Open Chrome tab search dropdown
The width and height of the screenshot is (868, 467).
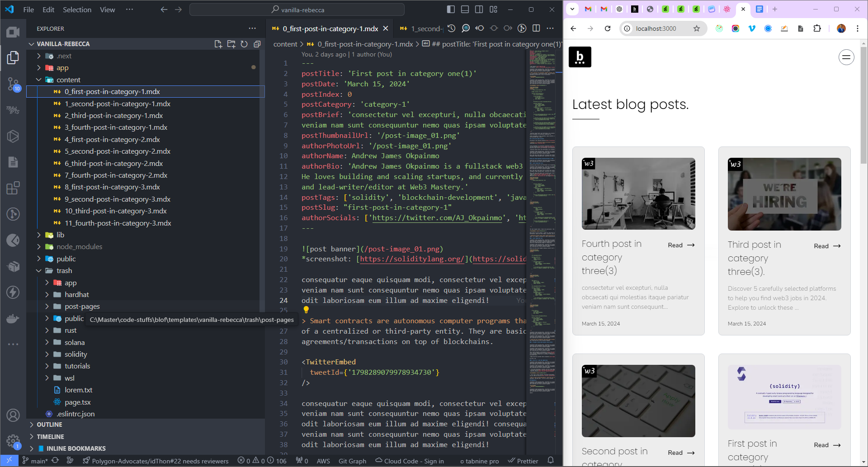pos(572,9)
